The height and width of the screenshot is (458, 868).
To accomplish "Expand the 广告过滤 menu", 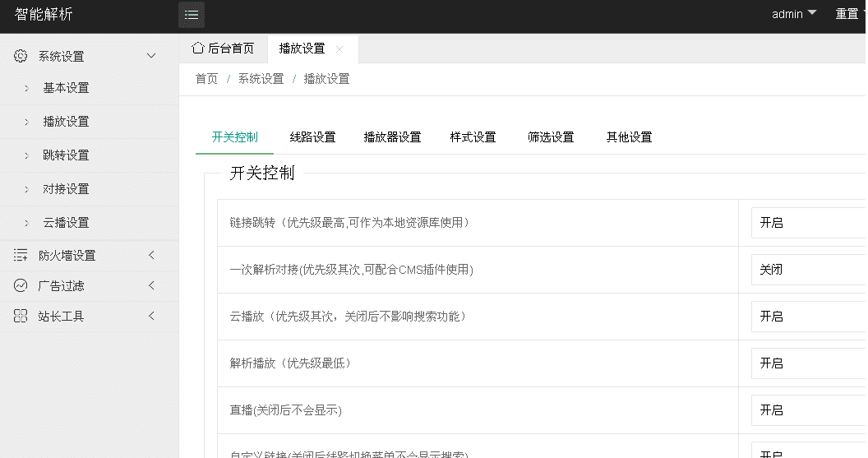I will 151,286.
